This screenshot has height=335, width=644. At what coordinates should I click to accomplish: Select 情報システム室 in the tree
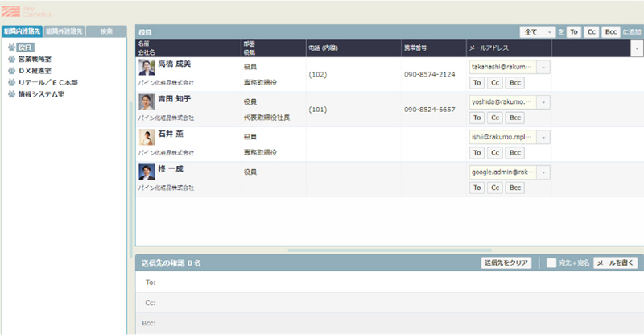[42, 94]
